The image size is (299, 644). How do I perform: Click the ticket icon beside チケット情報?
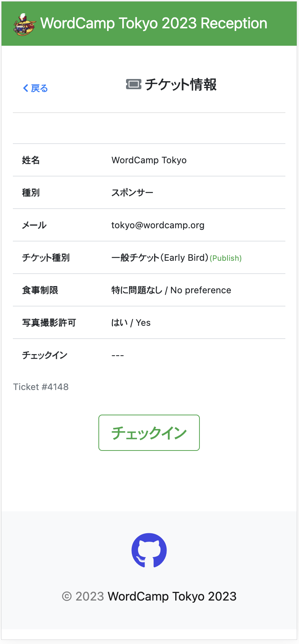133,84
